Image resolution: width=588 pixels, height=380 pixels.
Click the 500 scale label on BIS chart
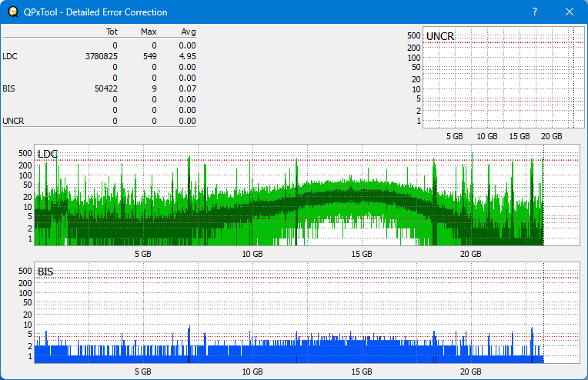[25, 271]
